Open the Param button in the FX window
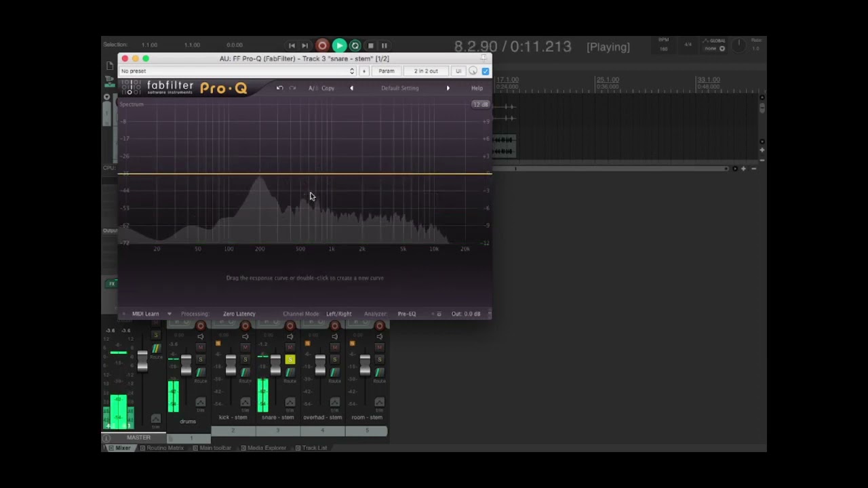Image resolution: width=868 pixels, height=488 pixels. click(x=387, y=71)
